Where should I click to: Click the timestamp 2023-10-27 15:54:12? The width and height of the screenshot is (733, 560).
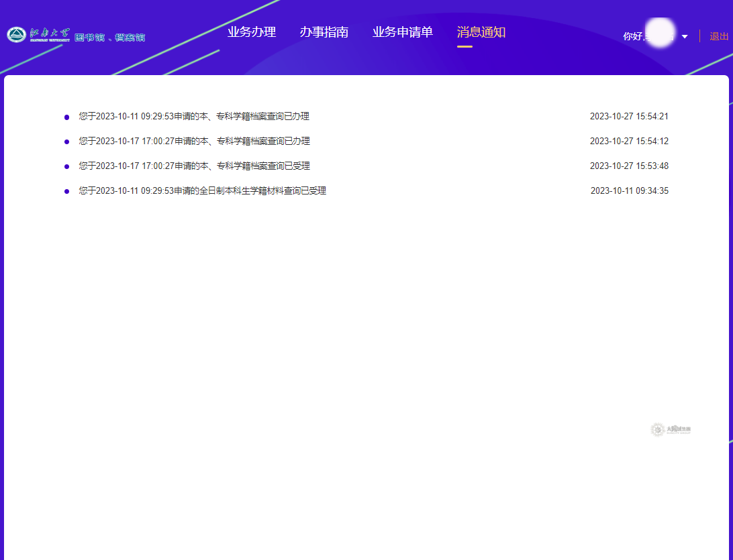[x=629, y=142]
